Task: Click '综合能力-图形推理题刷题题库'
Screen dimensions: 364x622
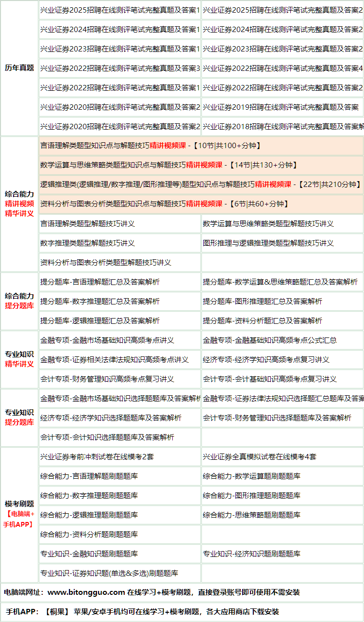Action: coord(282,496)
